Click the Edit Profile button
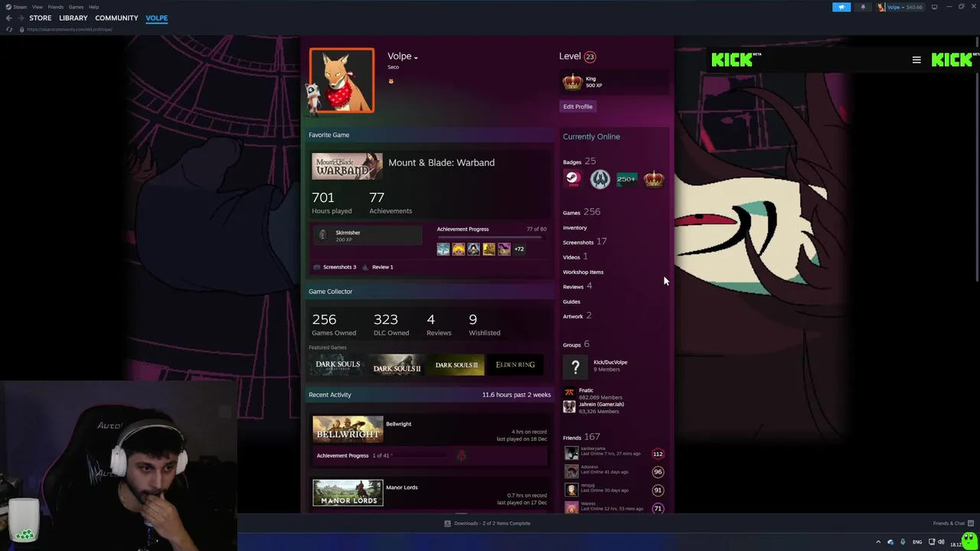The width and height of the screenshot is (980, 551). click(578, 106)
